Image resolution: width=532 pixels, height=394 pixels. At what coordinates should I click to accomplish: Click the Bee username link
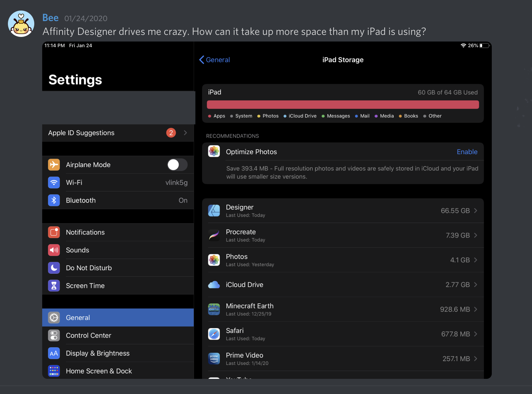coord(50,18)
